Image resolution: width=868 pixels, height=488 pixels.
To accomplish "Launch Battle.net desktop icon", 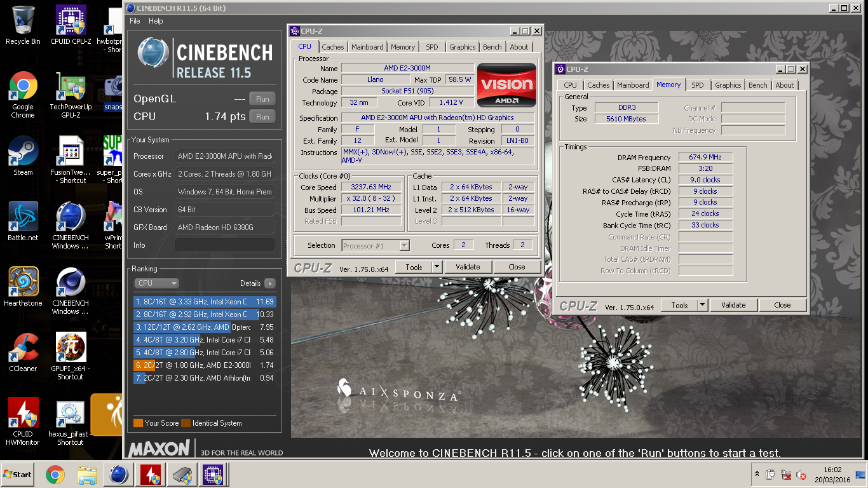I will pyautogui.click(x=23, y=221).
